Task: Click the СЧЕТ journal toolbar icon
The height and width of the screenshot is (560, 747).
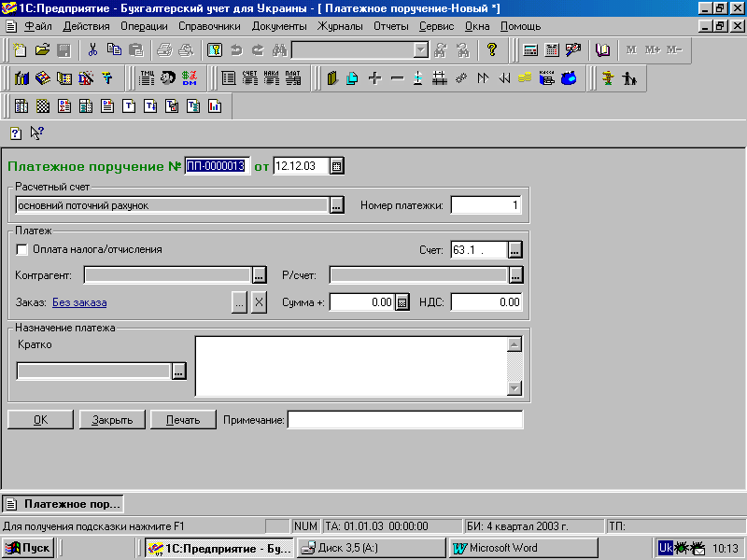Action: [250, 78]
